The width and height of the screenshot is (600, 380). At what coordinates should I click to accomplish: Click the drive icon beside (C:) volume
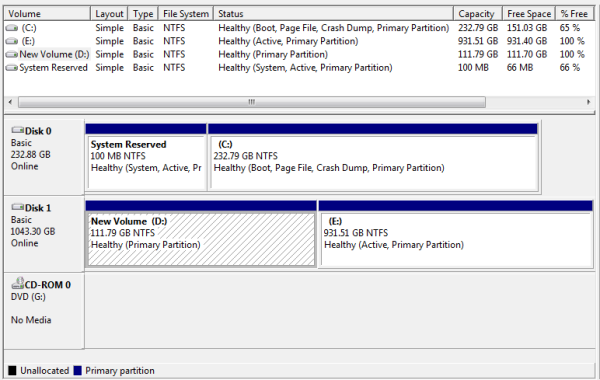pos(12,28)
